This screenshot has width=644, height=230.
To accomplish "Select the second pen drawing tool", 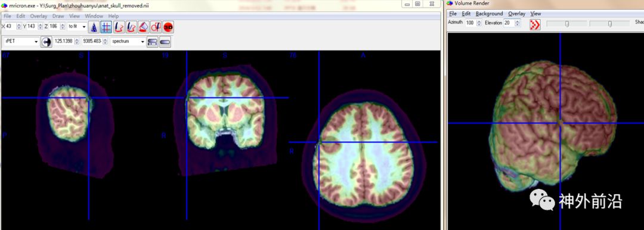I will (x=131, y=27).
